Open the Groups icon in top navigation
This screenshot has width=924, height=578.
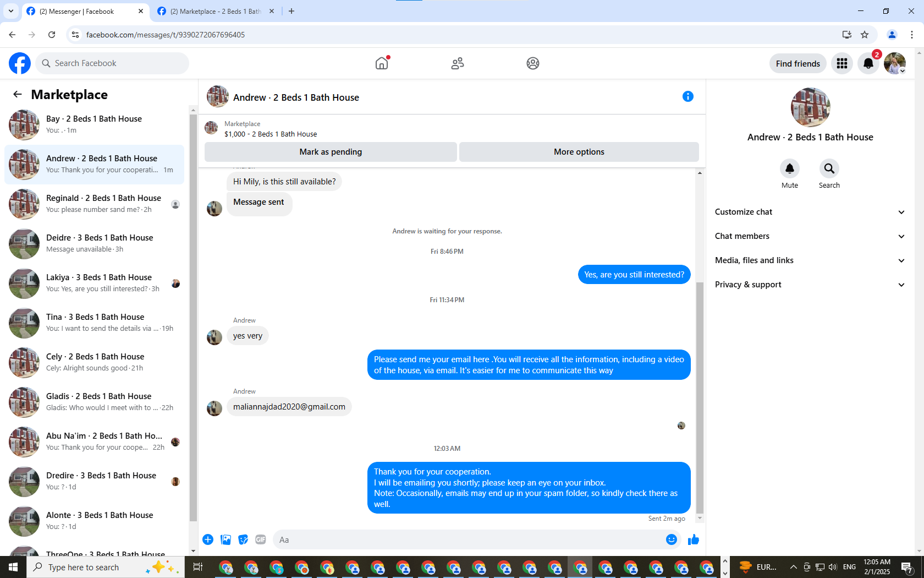coord(532,63)
